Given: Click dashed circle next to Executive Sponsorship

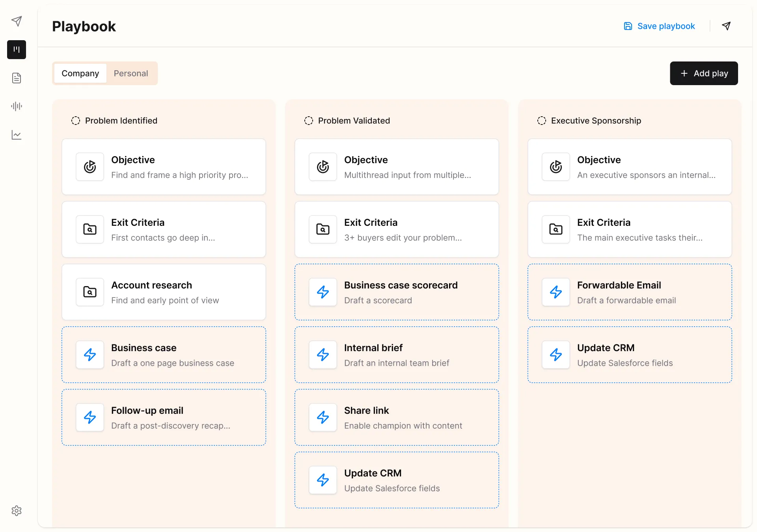Looking at the screenshot, I should point(542,121).
